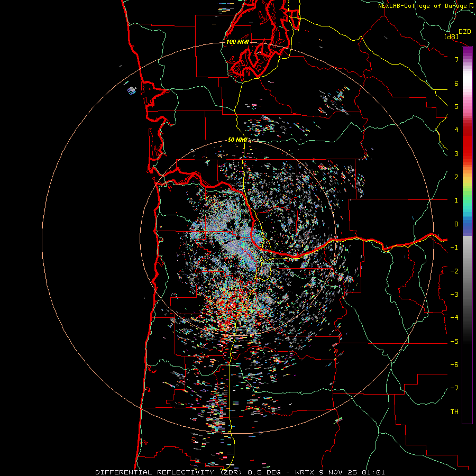Click the 50 NMI range ring label
476x476 pixels.
coord(237,140)
